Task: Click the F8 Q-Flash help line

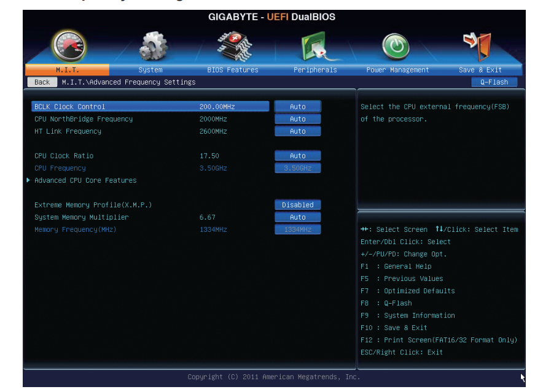Action: (x=386, y=303)
